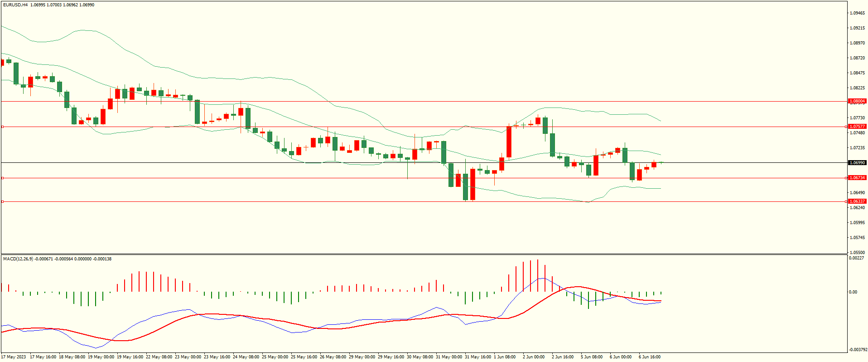The width and height of the screenshot is (868, 362).
Task: Click the 31 May 16:00 time label
Action: 478,357
